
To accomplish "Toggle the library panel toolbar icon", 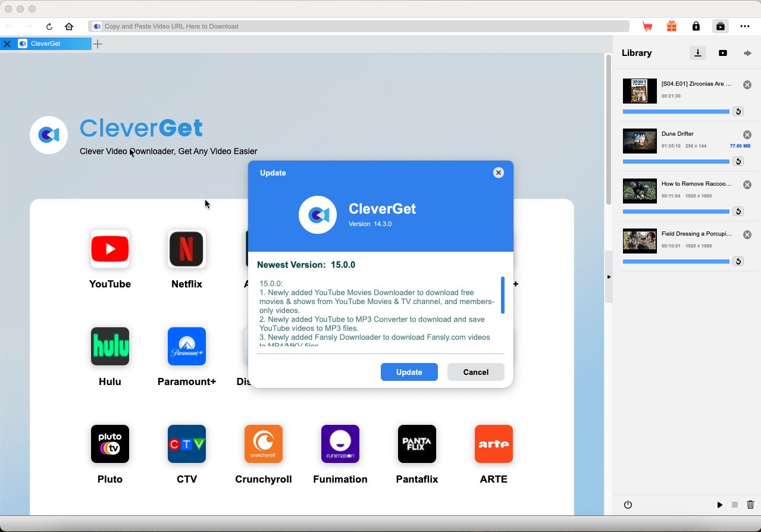I will [721, 26].
